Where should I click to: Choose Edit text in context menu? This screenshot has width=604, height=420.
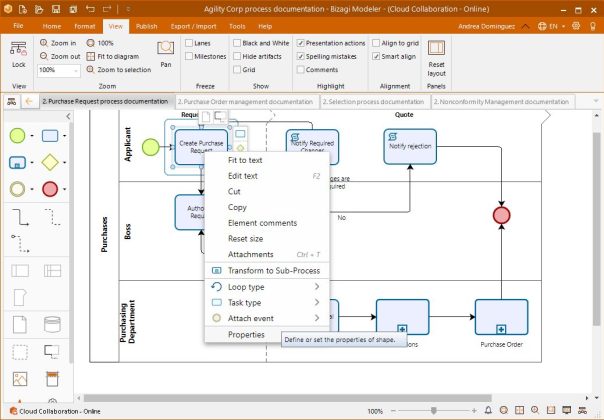pos(267,176)
